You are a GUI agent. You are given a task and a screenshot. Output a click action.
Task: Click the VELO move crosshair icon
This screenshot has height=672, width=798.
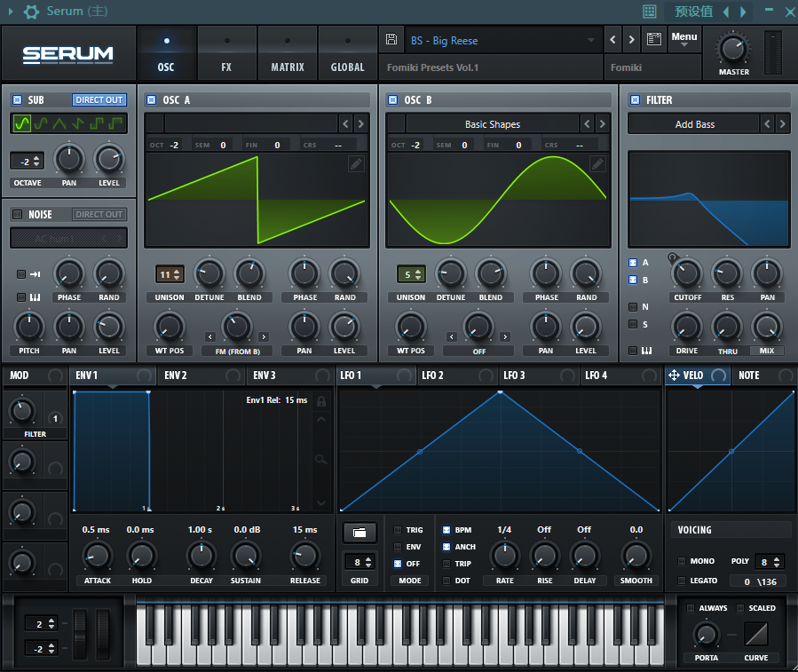coord(674,376)
